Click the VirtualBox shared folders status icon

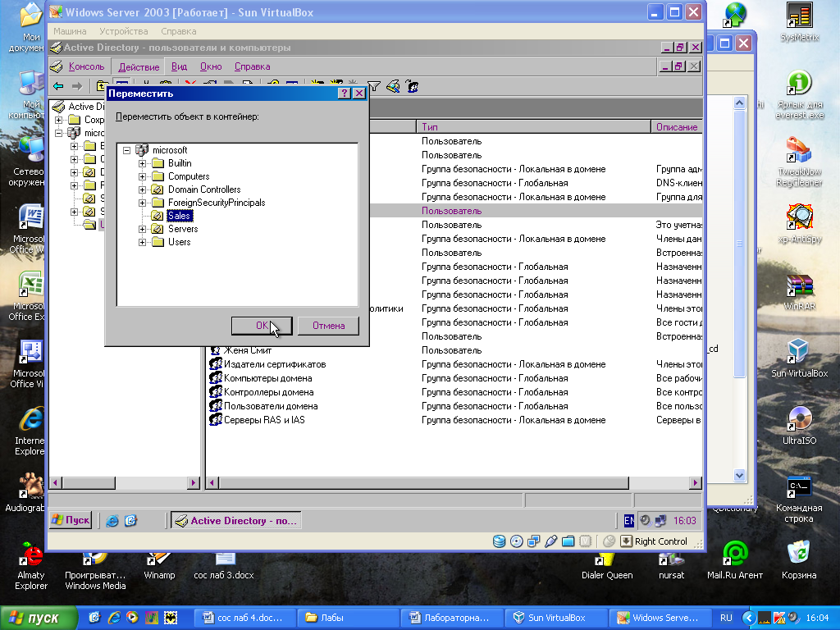[x=568, y=541]
